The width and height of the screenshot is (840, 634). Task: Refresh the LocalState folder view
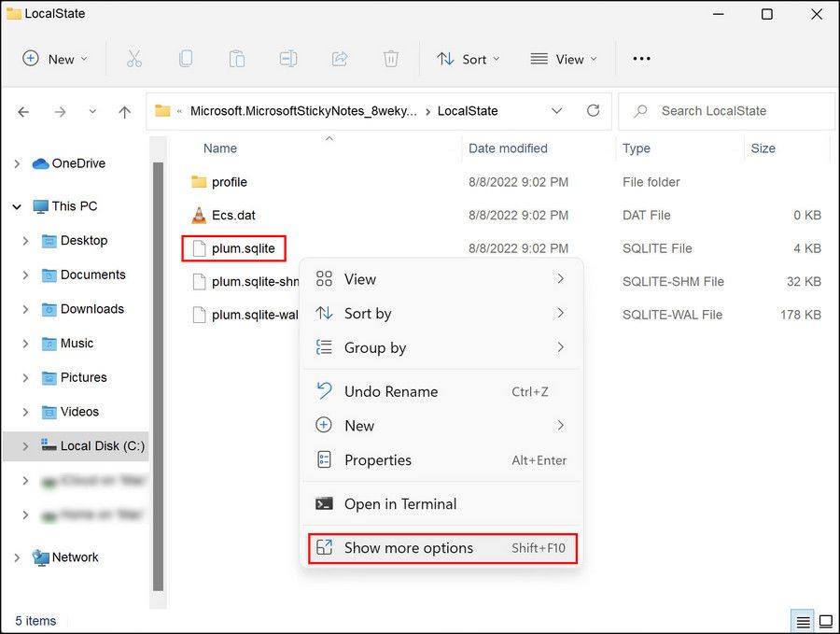coord(593,111)
